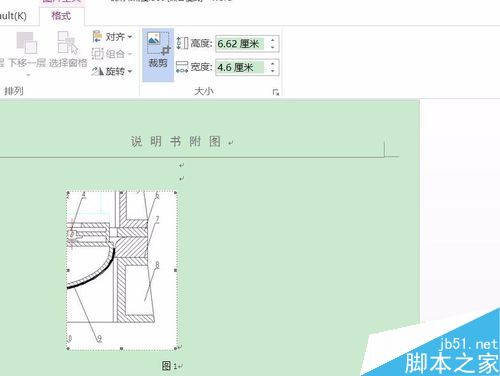Click the 说明书附图 header text
This screenshot has height=376, width=500.
pyautogui.click(x=176, y=142)
